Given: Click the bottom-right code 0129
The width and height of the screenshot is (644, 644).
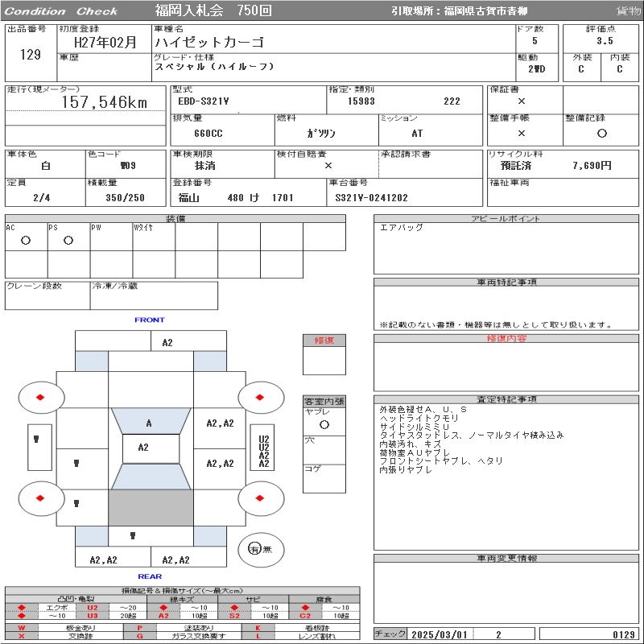Looking at the screenshot, I should pyautogui.click(x=624, y=634).
